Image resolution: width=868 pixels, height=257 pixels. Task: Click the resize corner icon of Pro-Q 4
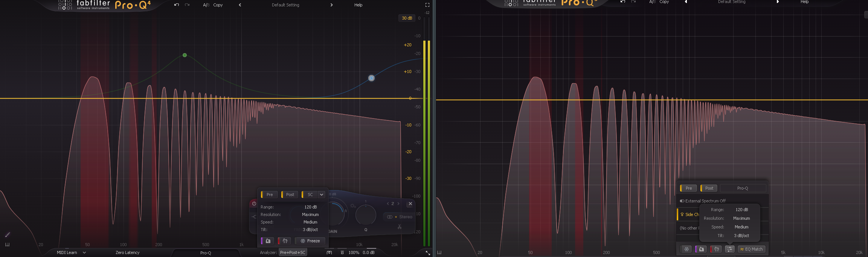pos(428,253)
